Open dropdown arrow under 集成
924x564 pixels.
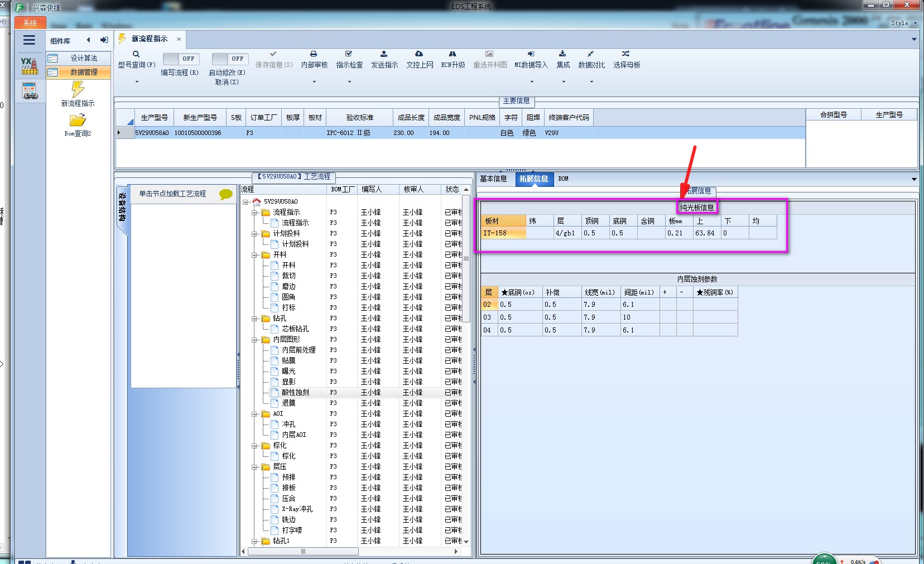[563, 82]
